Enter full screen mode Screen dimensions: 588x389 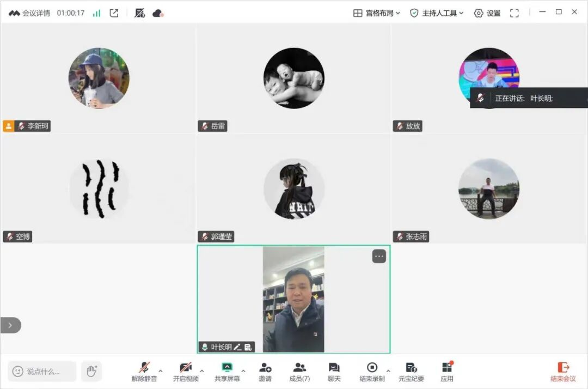514,13
